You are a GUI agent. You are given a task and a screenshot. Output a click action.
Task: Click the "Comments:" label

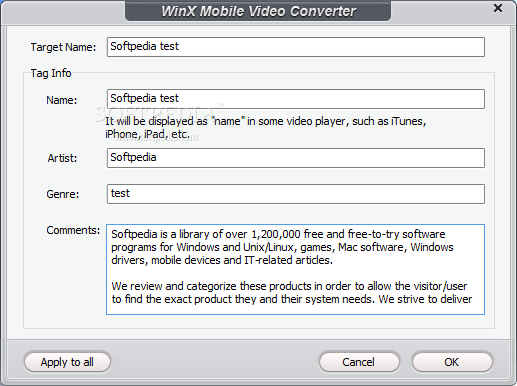click(73, 230)
